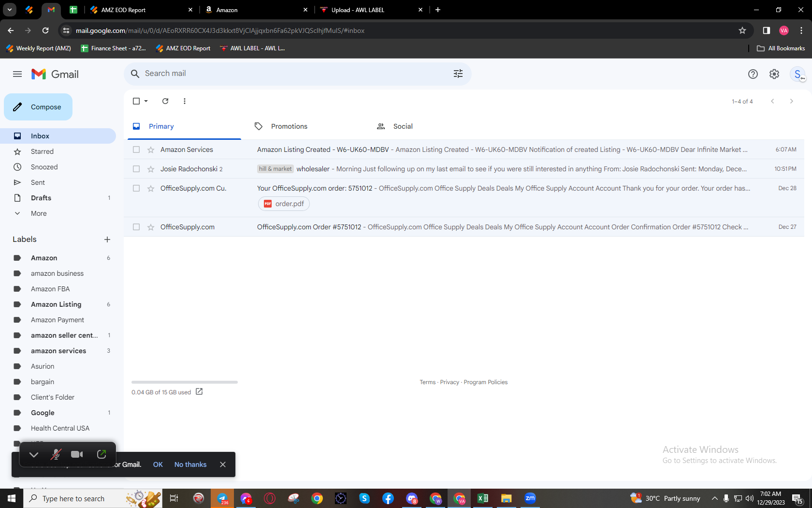812x508 pixels.
Task: Toggle the muted microphone in floating controls
Action: pyautogui.click(x=56, y=454)
